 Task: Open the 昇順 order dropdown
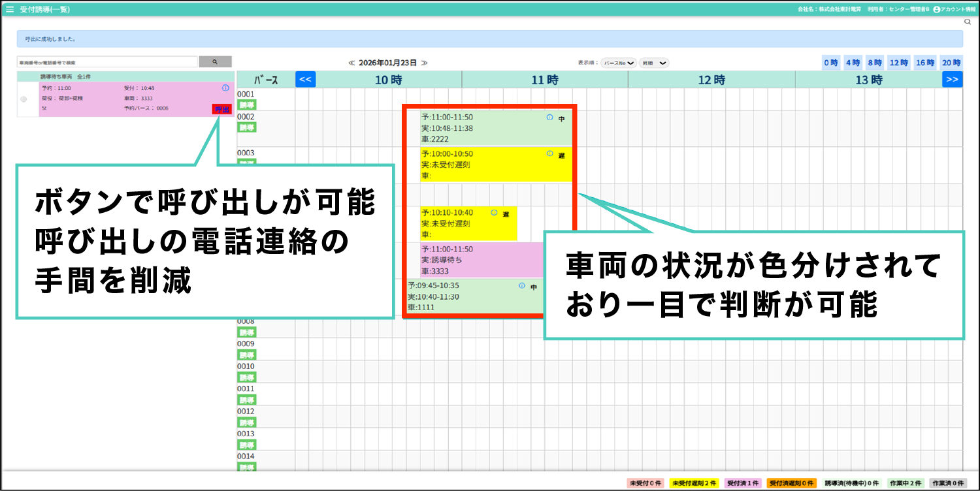654,63
